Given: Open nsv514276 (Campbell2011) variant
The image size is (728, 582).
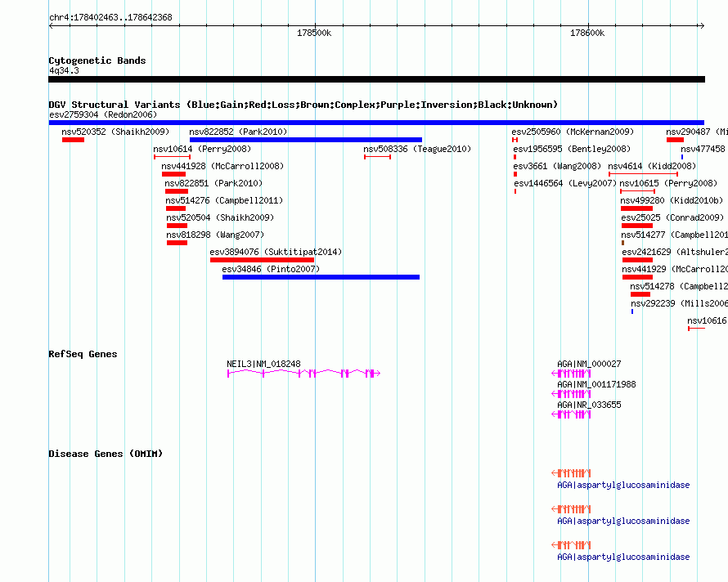Looking at the screenshot, I should click(x=224, y=200).
